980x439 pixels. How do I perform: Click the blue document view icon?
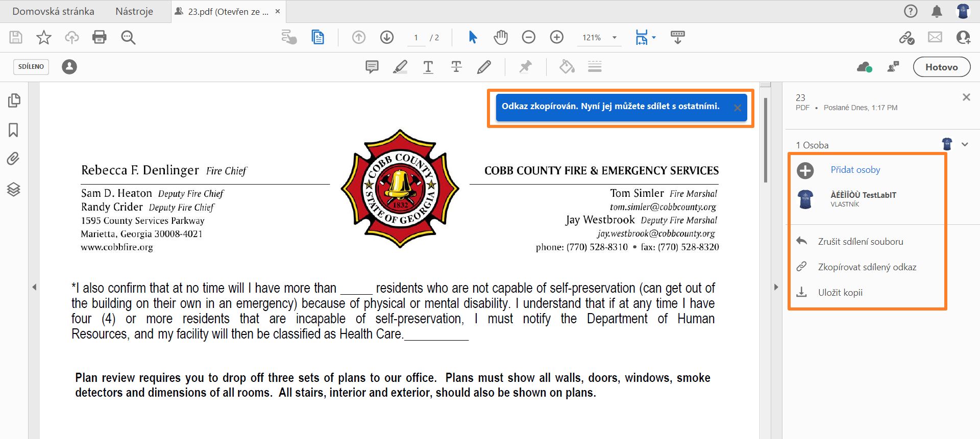coord(317,37)
